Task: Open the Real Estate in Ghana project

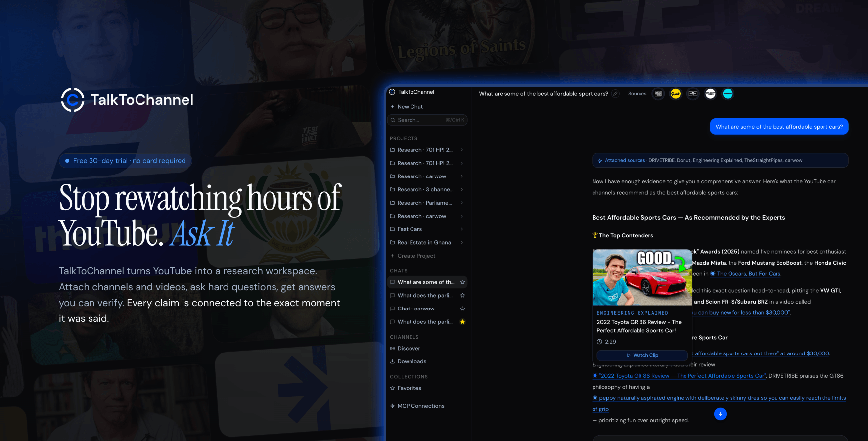Action: tap(424, 243)
